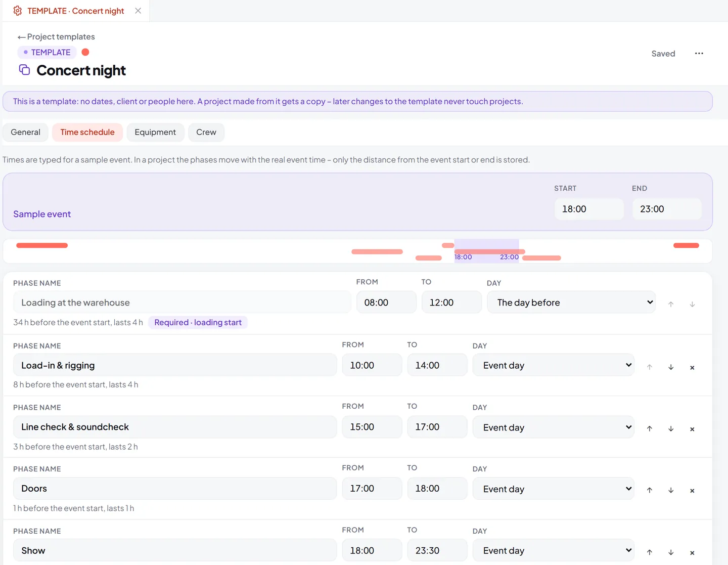Open the day dropdown for Doors phase
Image resolution: width=728 pixels, height=565 pixels.
[554, 489]
